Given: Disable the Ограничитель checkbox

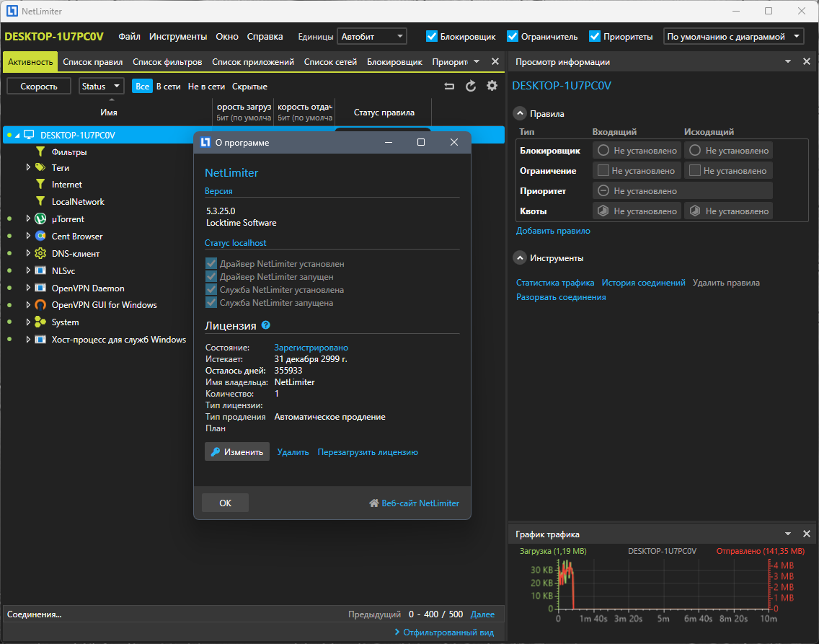Looking at the screenshot, I should (513, 36).
